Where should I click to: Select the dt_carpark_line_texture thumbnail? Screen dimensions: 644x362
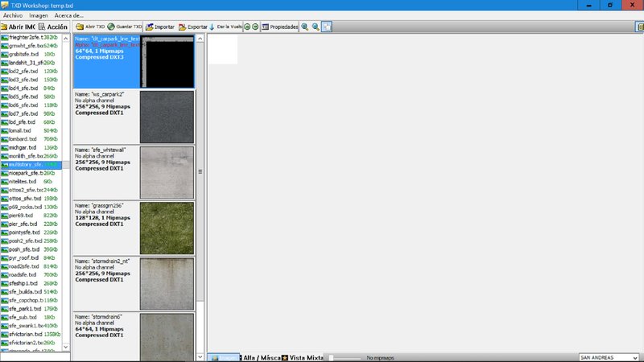[167, 62]
